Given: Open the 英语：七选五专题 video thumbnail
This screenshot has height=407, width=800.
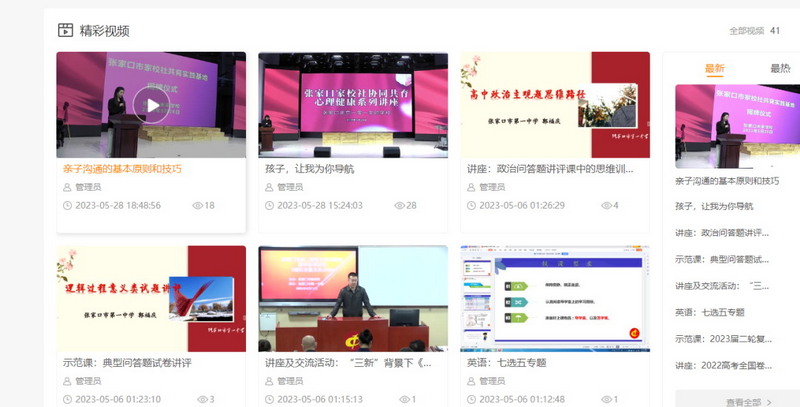Looking at the screenshot, I should coord(555,298).
